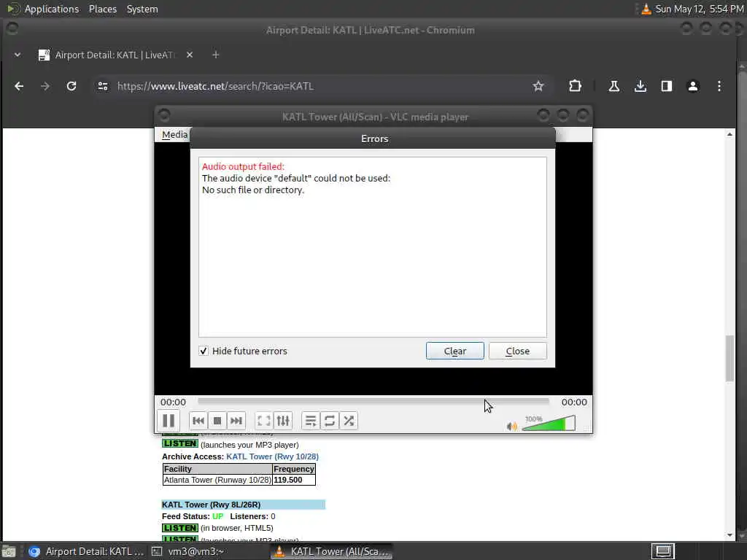Close the Airport Detail tab
The height and width of the screenshot is (560, 747).
pos(190,55)
